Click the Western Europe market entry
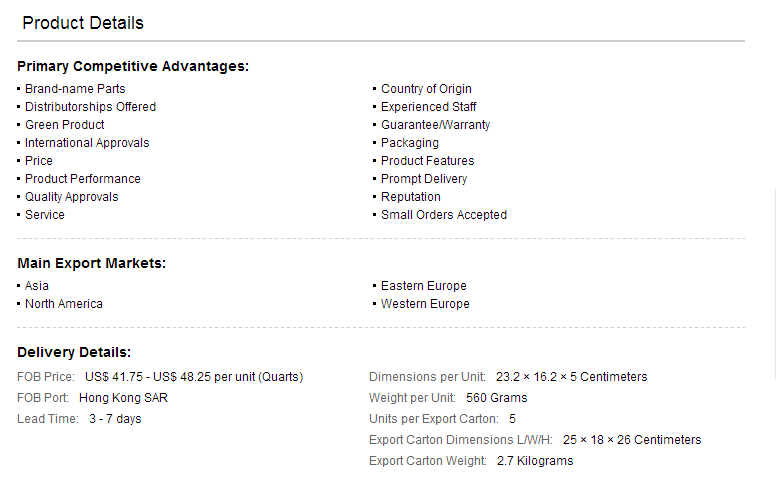Screen dimensions: 776x483 (x=425, y=304)
